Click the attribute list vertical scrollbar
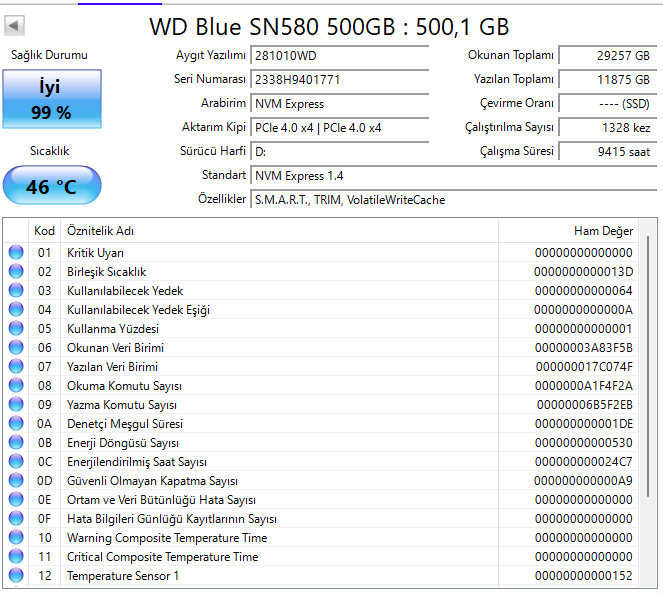Image resolution: width=663 pixels, height=596 pixels. (x=648, y=366)
